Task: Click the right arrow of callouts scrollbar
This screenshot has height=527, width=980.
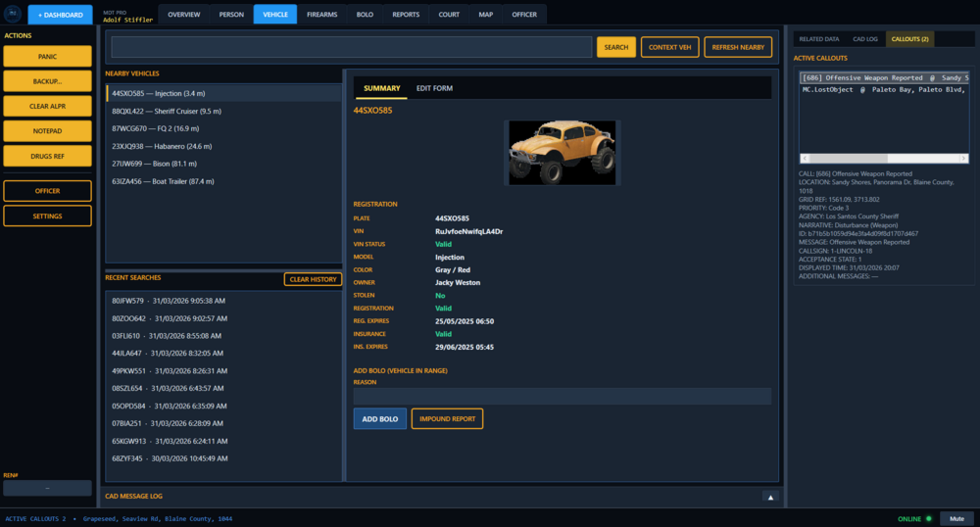Action: 963,158
